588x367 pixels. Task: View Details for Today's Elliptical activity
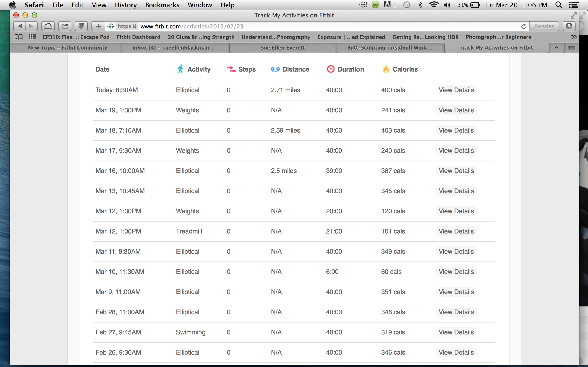point(456,90)
